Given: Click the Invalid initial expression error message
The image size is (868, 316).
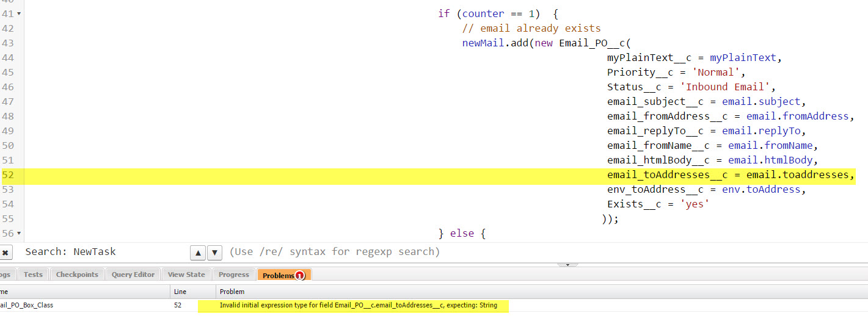Looking at the screenshot, I should coord(359,305).
